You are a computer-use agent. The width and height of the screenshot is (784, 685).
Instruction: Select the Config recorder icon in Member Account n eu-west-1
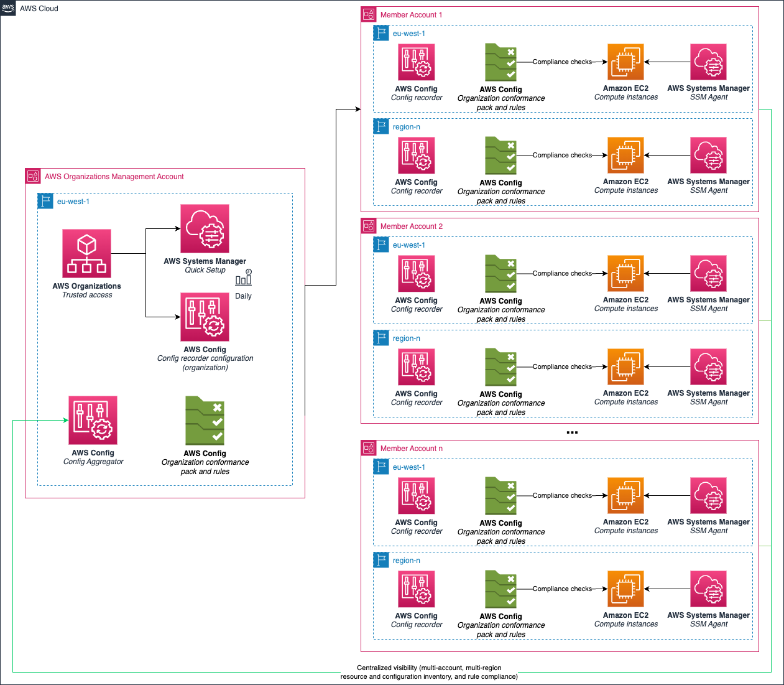coord(416,496)
